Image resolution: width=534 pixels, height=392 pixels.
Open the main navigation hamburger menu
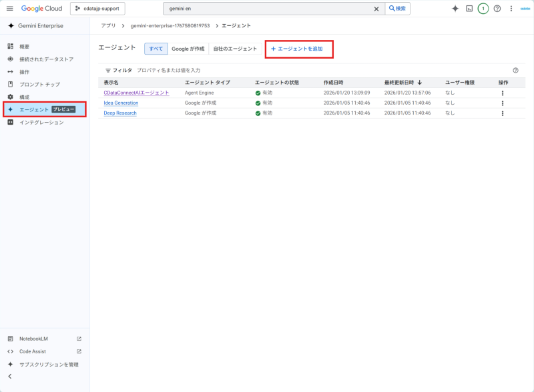click(x=9, y=9)
